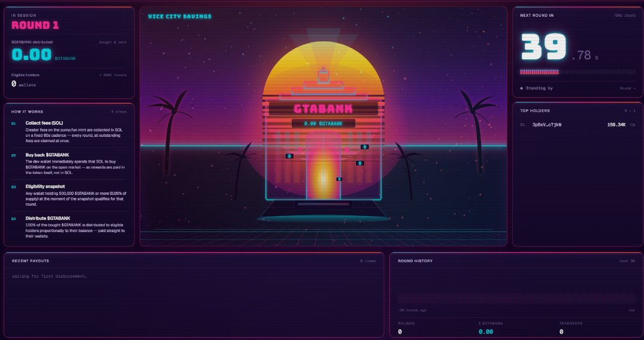Click the TRANSFERS total value 0
644x340 pixels.
(561, 332)
